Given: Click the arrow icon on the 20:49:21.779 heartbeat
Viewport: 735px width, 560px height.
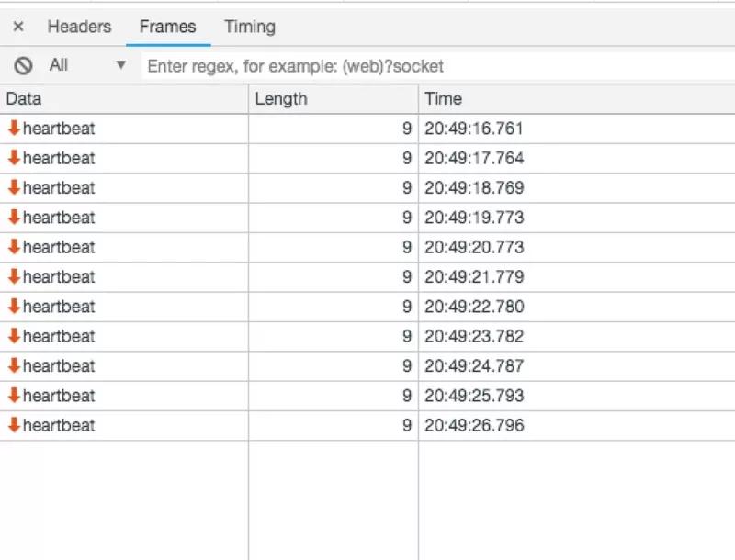Looking at the screenshot, I should pyautogui.click(x=14, y=276).
